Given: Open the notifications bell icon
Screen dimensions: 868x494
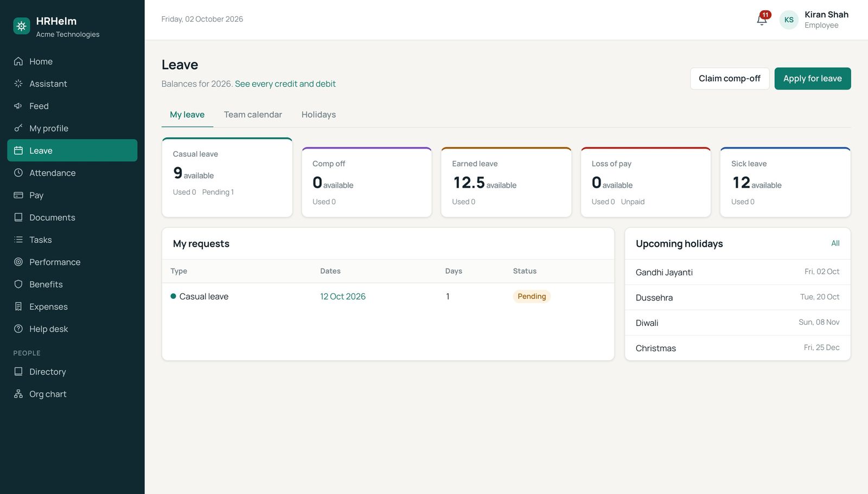Looking at the screenshot, I should coord(762,20).
